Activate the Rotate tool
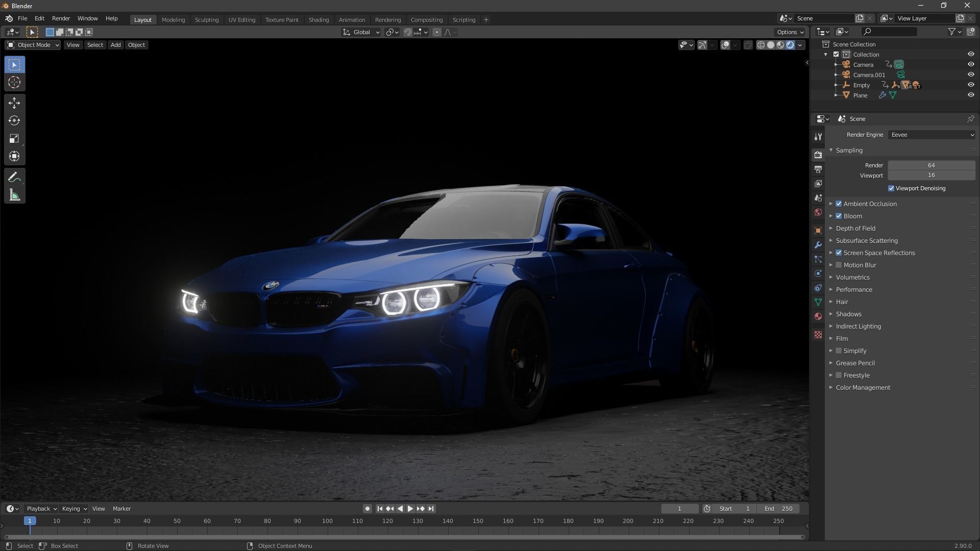 pos(14,121)
